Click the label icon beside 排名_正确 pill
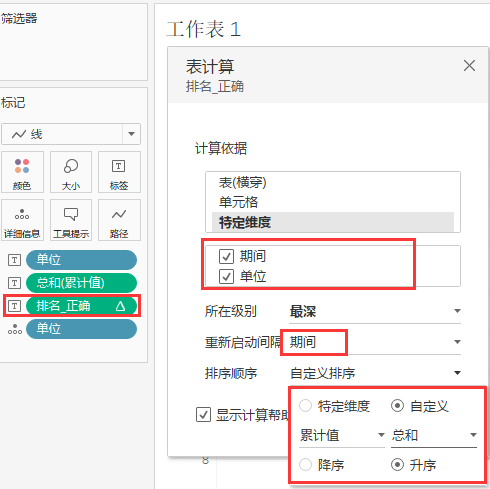This screenshot has width=490, height=489. click(14, 306)
